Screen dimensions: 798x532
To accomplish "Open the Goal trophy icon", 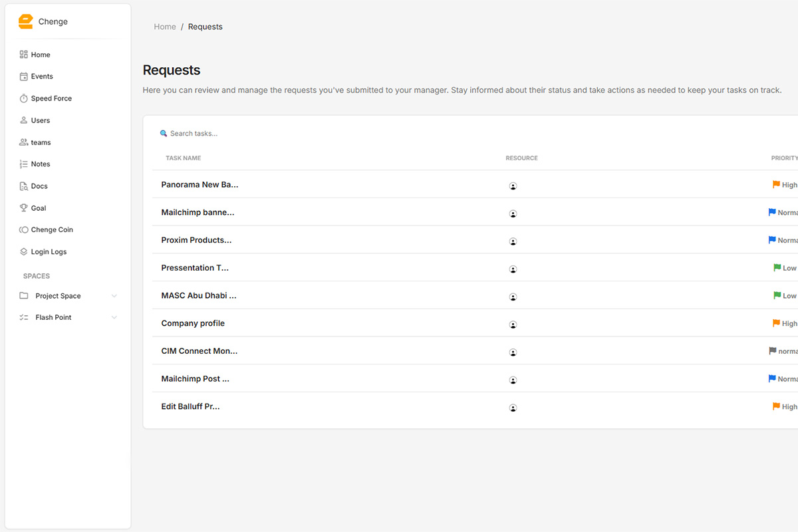I will [24, 208].
